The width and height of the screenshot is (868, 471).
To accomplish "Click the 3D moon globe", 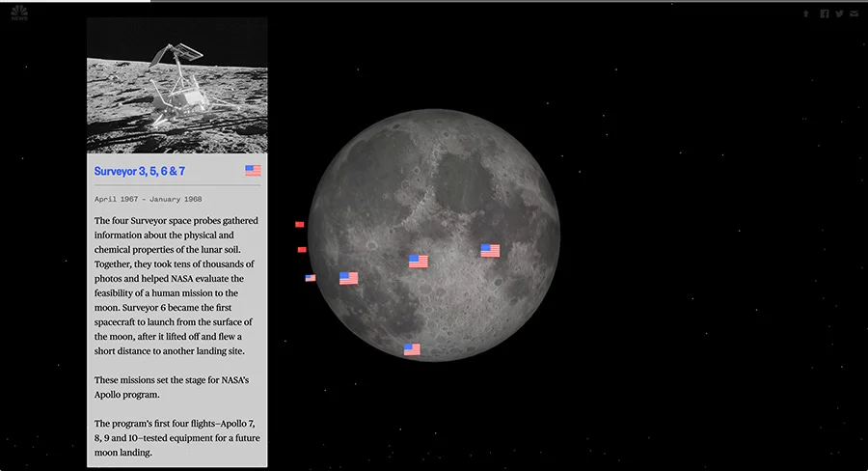I will 434,235.
